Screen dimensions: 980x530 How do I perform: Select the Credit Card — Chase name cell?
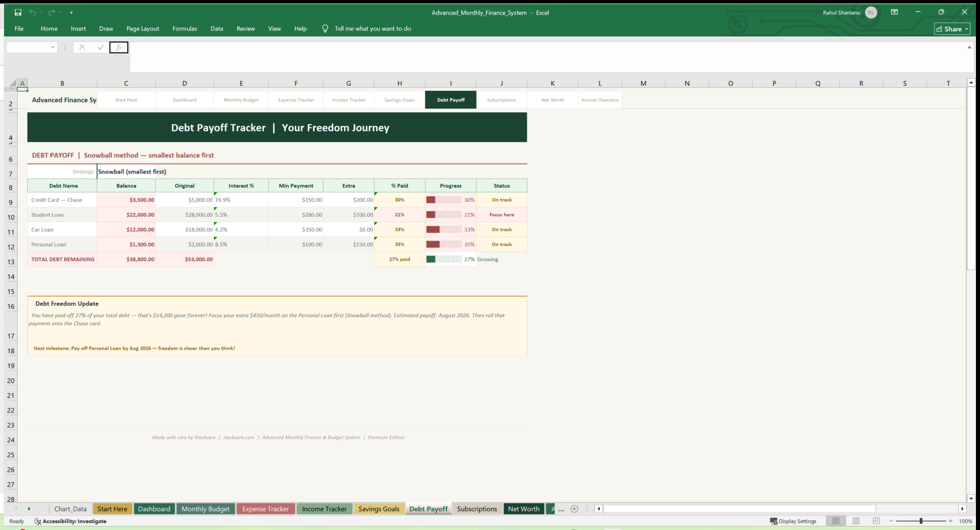pyautogui.click(x=62, y=200)
